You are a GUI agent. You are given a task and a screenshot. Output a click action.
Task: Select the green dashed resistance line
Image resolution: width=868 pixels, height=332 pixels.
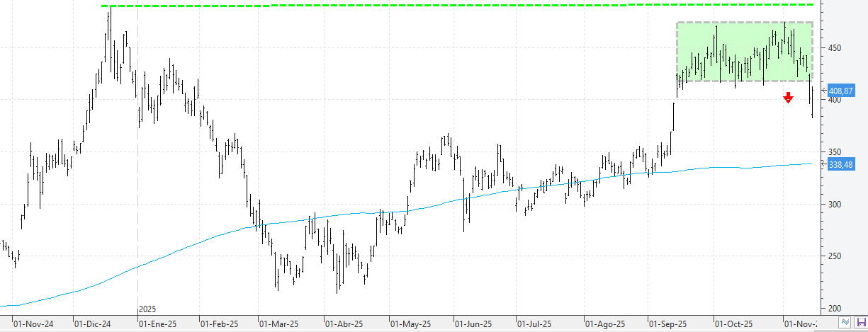pyautogui.click(x=425, y=6)
